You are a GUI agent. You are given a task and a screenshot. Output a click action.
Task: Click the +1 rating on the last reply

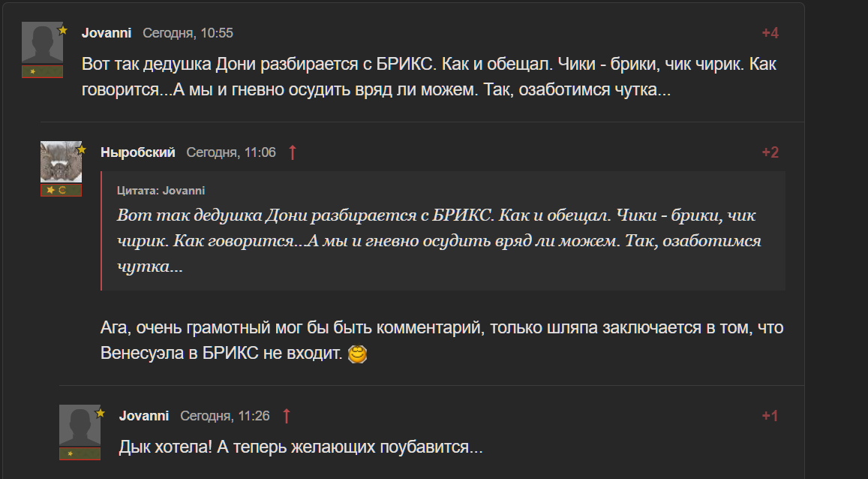[770, 416]
